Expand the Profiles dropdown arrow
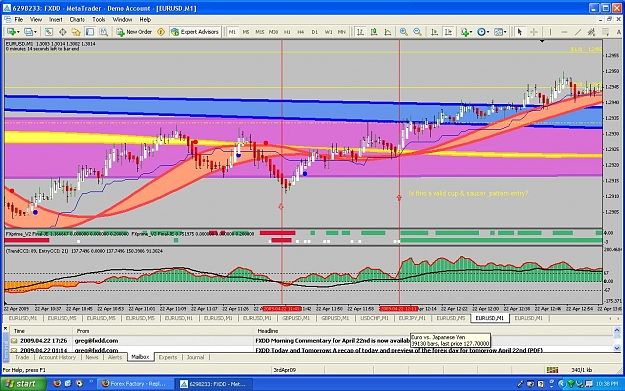The image size is (625, 391). click(35, 32)
